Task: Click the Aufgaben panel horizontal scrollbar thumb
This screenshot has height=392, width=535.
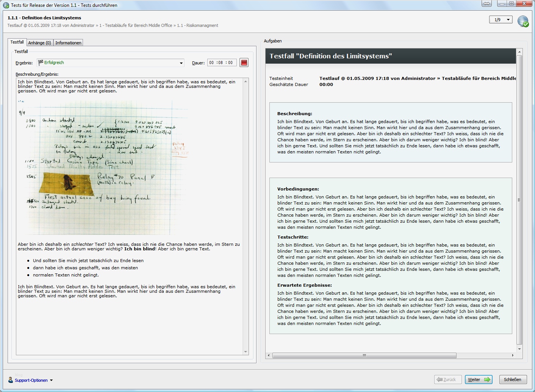Action: pyautogui.click(x=364, y=355)
